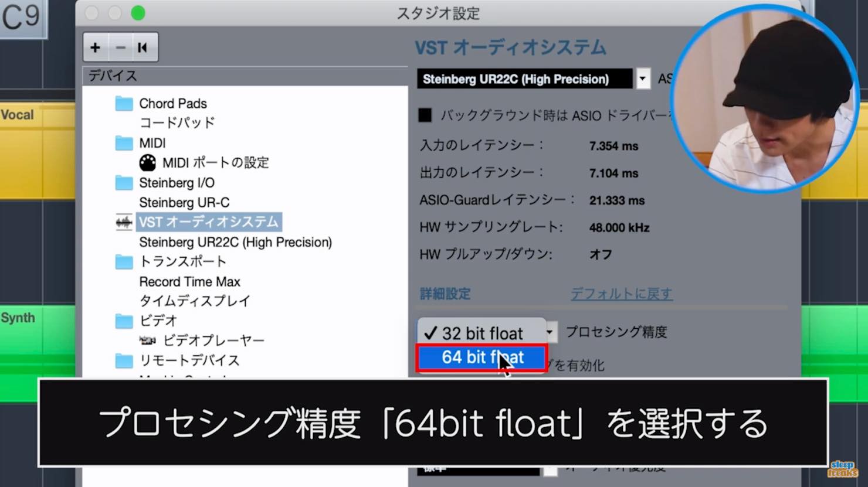The height and width of the screenshot is (487, 868).
Task: Click the VST audio system waveform icon
Action: click(124, 222)
